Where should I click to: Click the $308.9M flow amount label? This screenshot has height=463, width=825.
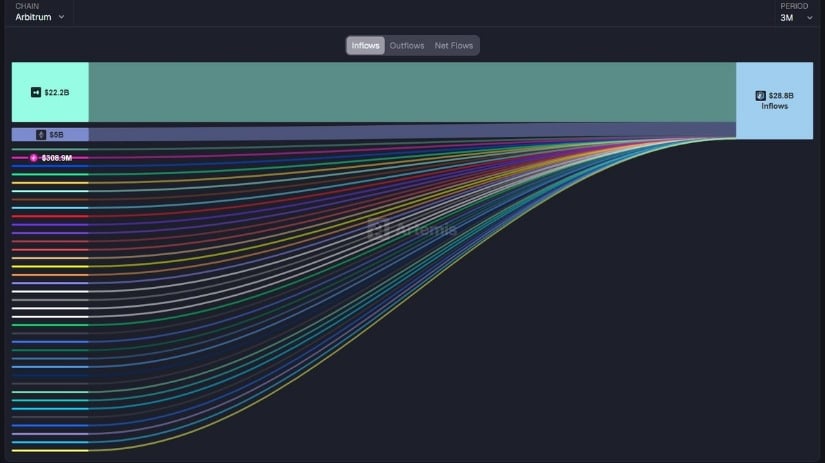pos(57,158)
